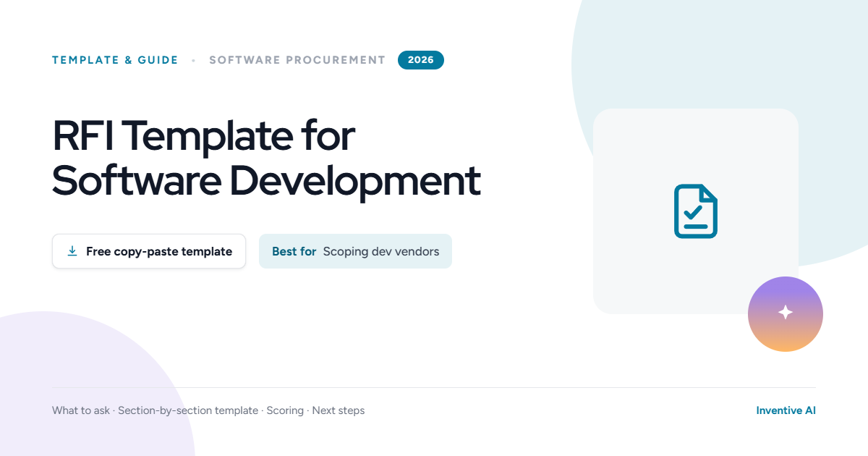Click the footer text starting What to ask

coord(208,410)
